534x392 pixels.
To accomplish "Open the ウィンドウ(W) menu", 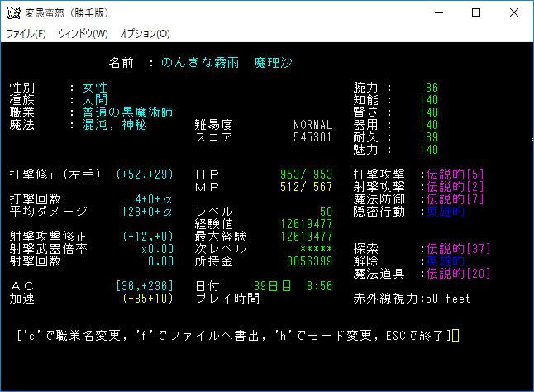I will pyautogui.click(x=83, y=34).
